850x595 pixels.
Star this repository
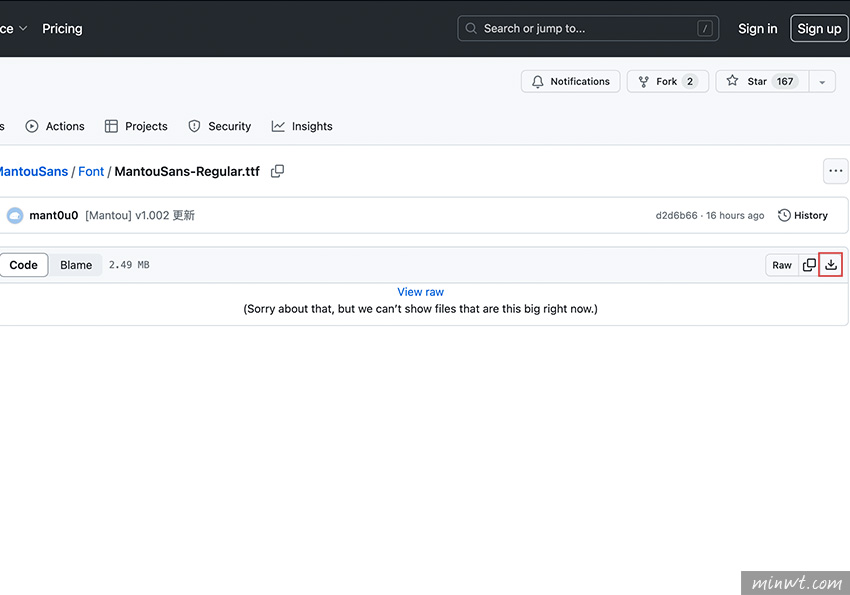coord(760,82)
